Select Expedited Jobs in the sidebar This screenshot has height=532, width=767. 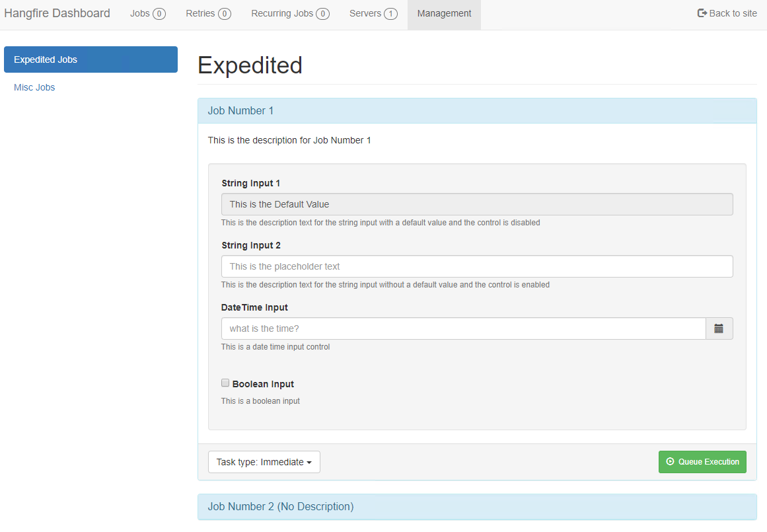pyautogui.click(x=91, y=59)
